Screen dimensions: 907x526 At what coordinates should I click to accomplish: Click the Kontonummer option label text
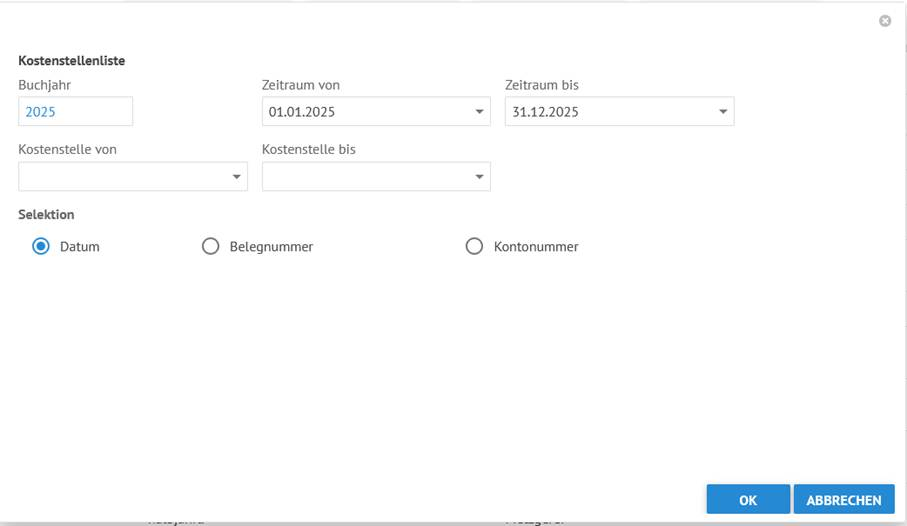click(536, 247)
